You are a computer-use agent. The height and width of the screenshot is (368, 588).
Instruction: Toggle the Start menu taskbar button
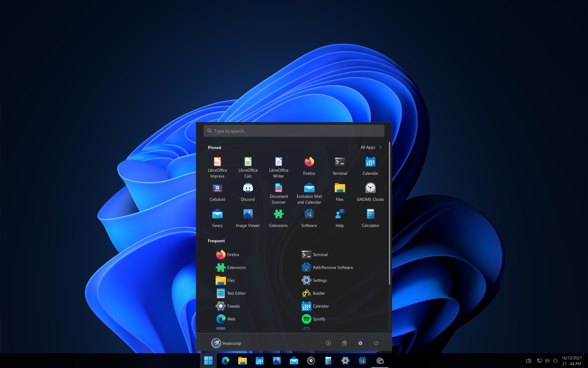pos(208,361)
